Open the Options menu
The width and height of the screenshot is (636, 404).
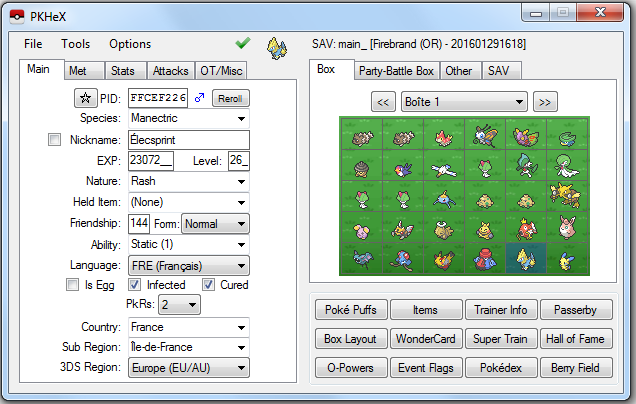[x=130, y=44]
